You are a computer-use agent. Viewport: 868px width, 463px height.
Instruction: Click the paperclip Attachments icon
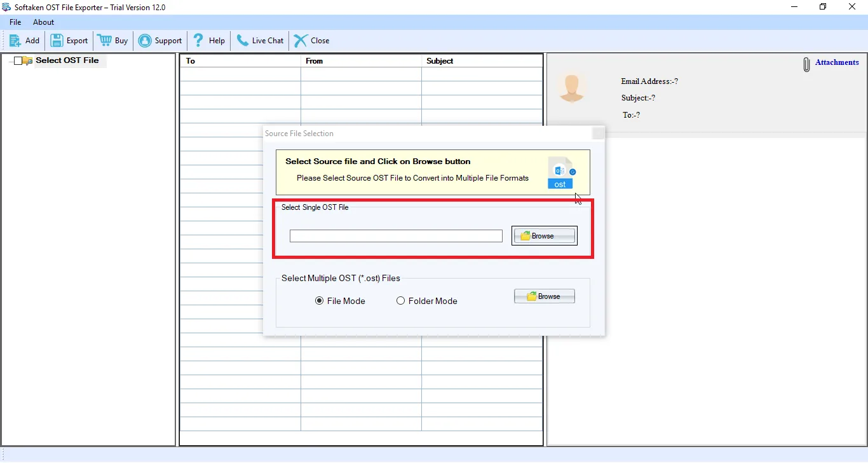[x=806, y=64]
